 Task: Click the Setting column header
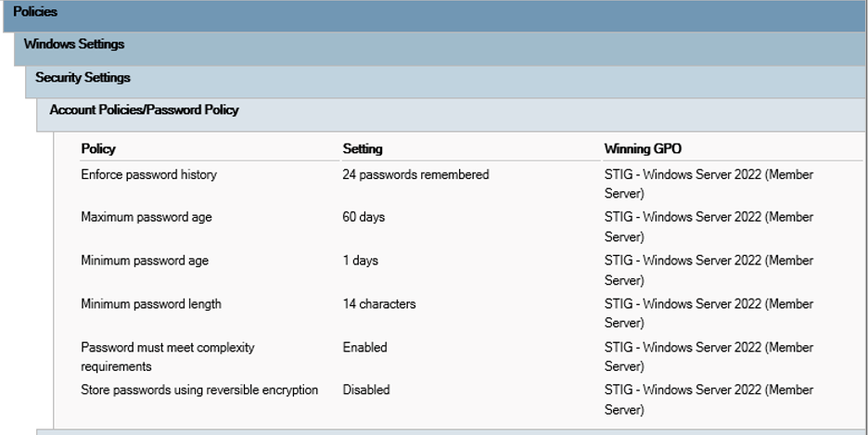(363, 149)
